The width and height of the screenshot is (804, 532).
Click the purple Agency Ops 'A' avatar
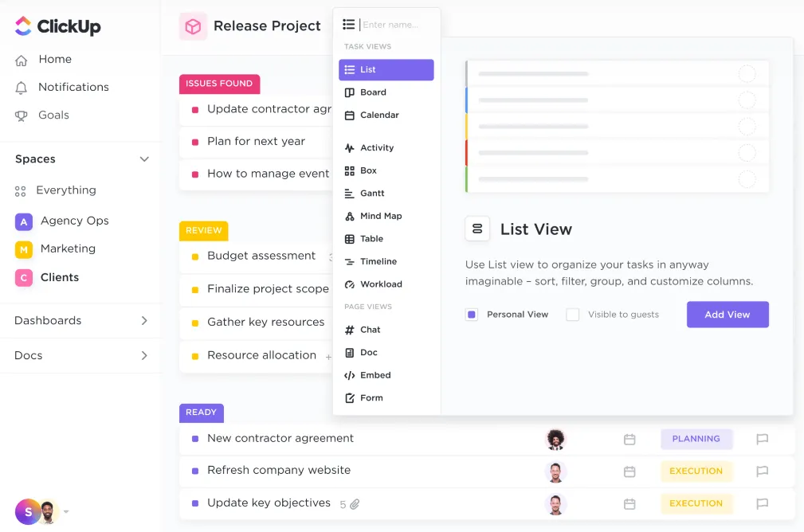pyautogui.click(x=24, y=222)
